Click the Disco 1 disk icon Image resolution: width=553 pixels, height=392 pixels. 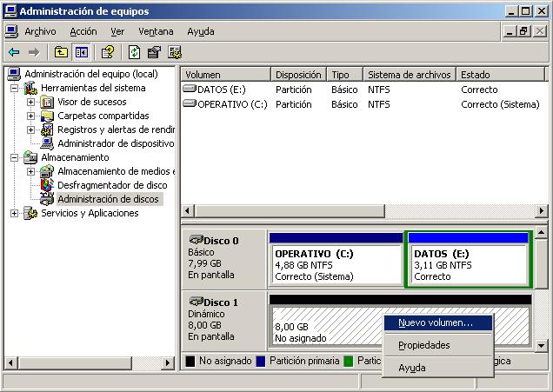point(196,302)
